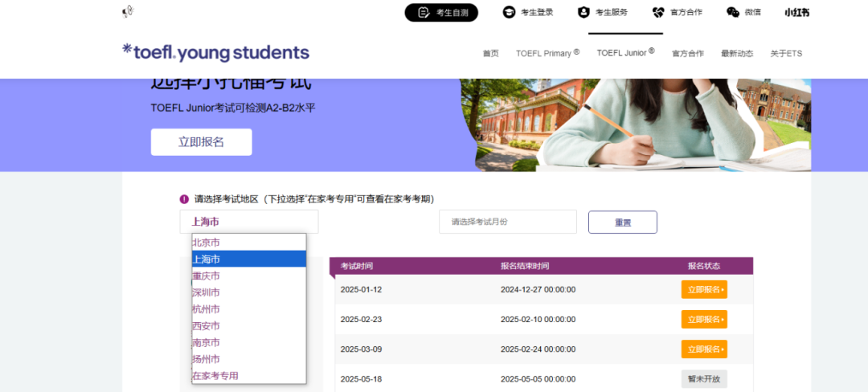This screenshot has height=392, width=868.
Task: Open the 考生自测 self-test button
Action: (x=441, y=12)
